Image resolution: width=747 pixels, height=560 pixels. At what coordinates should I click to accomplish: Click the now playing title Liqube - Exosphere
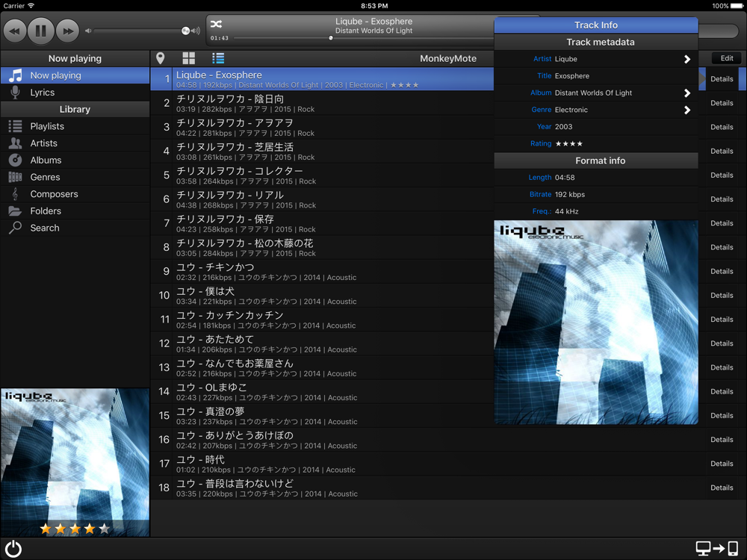pos(374,22)
